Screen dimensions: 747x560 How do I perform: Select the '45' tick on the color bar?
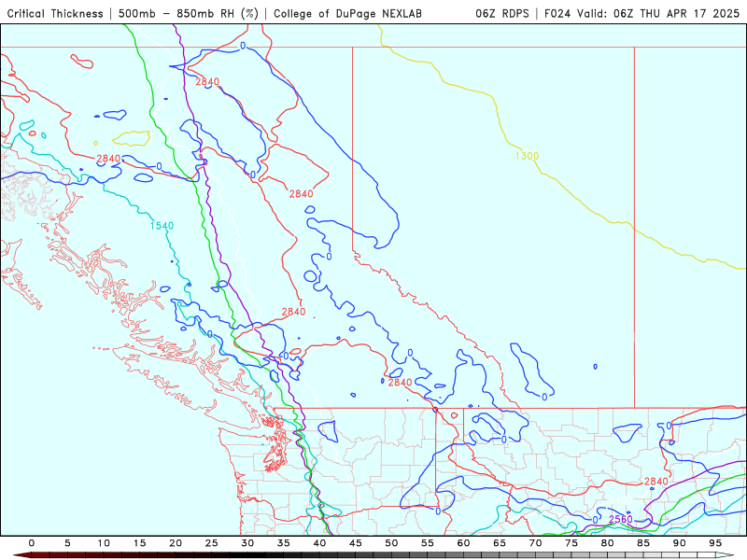click(x=356, y=543)
